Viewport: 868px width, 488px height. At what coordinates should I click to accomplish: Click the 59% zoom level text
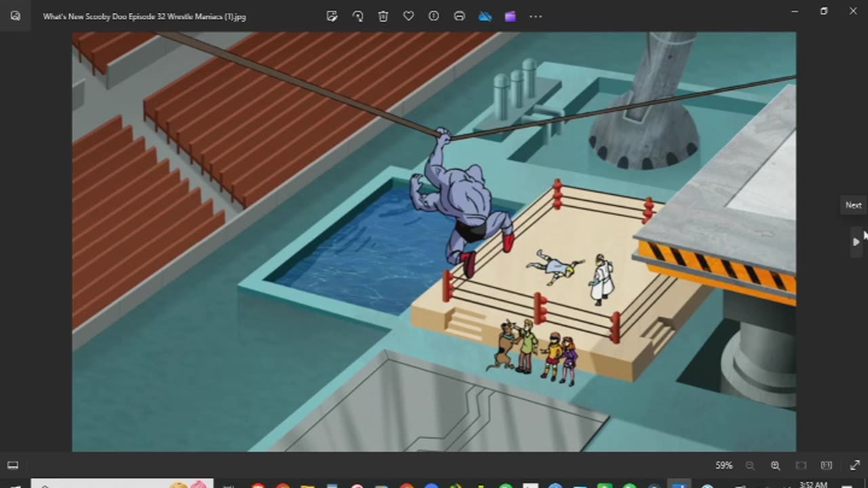[x=724, y=466]
